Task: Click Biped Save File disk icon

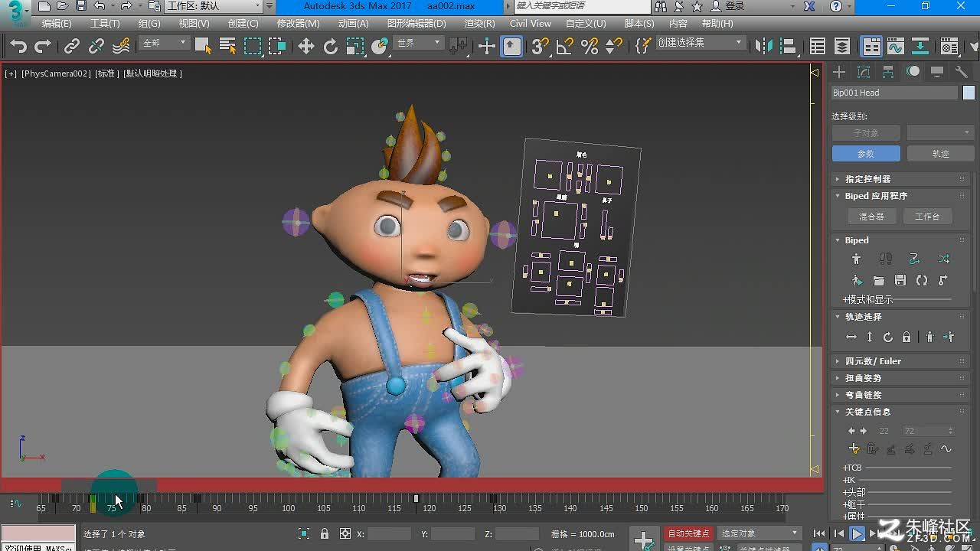Action: pos(900,281)
